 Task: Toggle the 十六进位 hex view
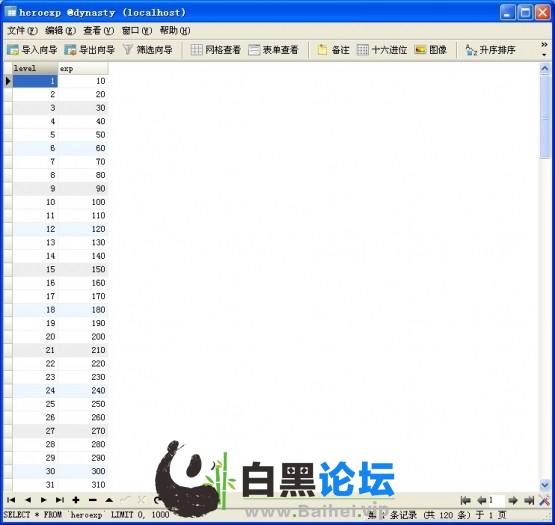[x=382, y=50]
